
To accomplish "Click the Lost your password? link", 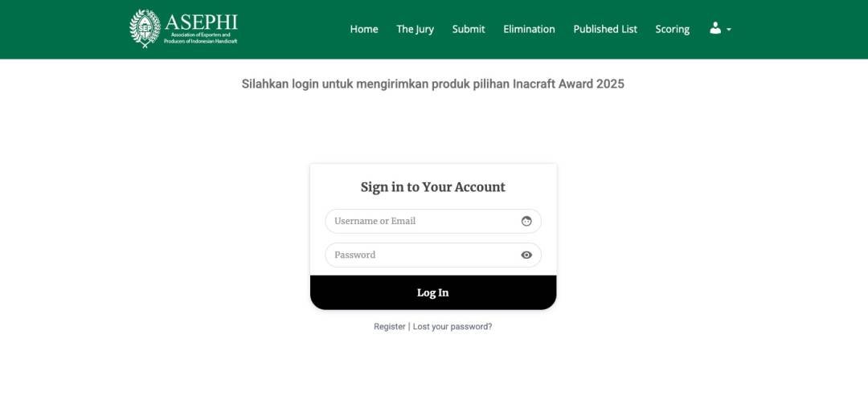I will pos(452,327).
